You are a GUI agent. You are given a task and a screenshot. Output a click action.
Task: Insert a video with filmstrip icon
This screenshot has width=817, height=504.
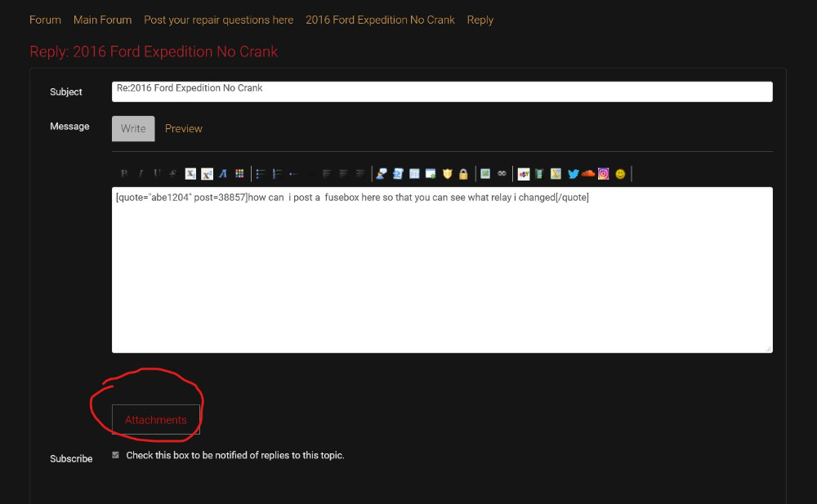(x=539, y=174)
